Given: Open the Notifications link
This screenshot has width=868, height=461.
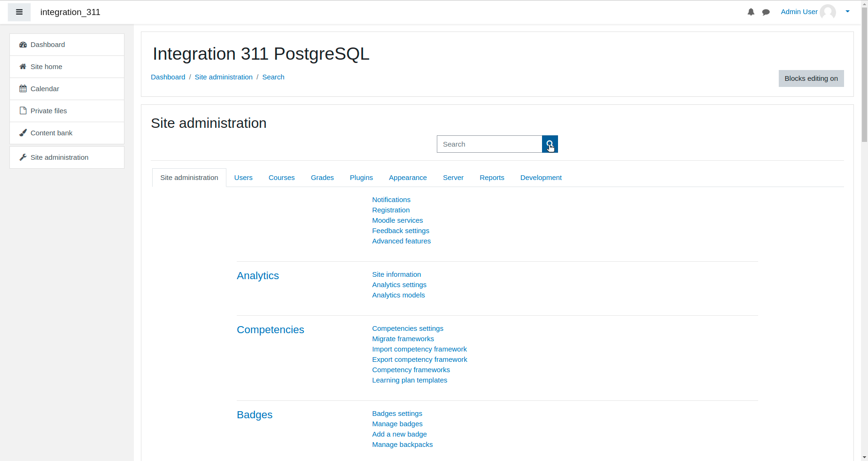Looking at the screenshot, I should (391, 200).
